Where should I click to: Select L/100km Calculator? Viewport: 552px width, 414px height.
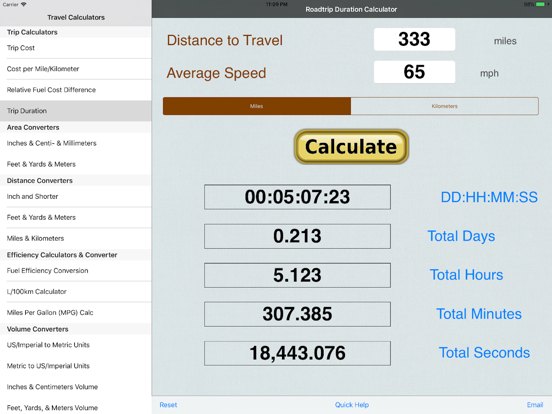click(x=76, y=292)
